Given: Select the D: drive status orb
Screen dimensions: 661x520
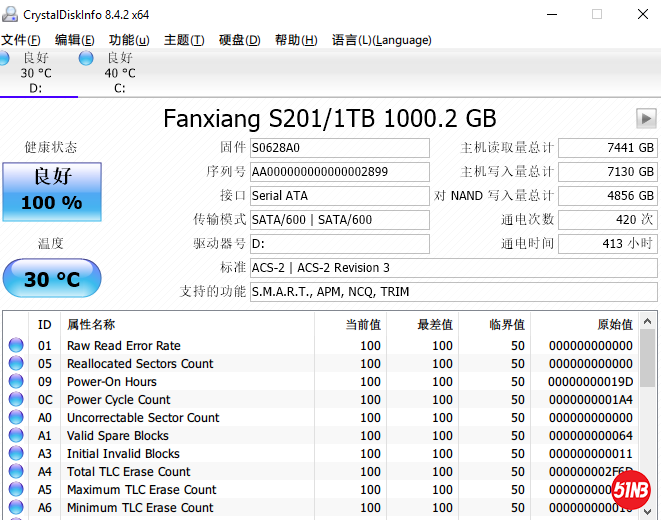Looking at the screenshot, I should click(x=9, y=58).
